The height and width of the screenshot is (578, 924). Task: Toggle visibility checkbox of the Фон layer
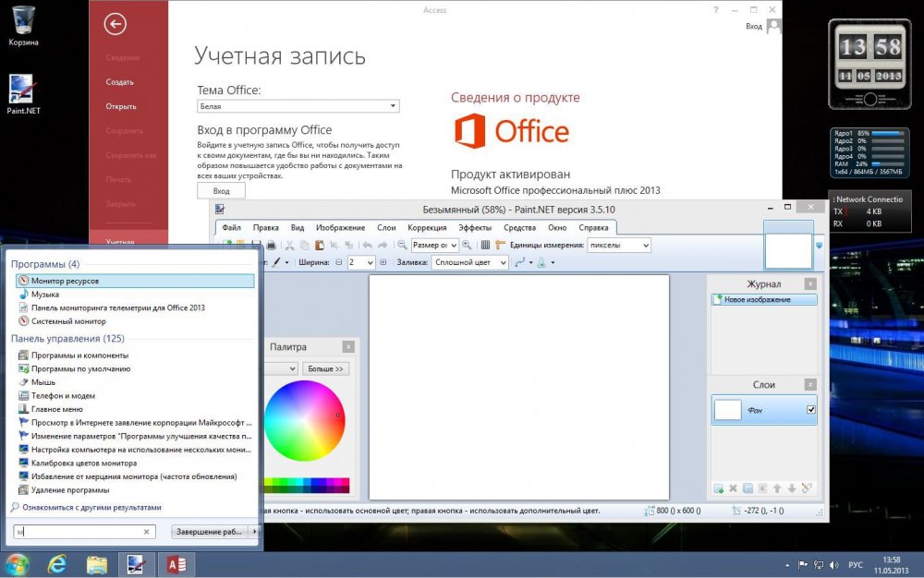pos(811,410)
